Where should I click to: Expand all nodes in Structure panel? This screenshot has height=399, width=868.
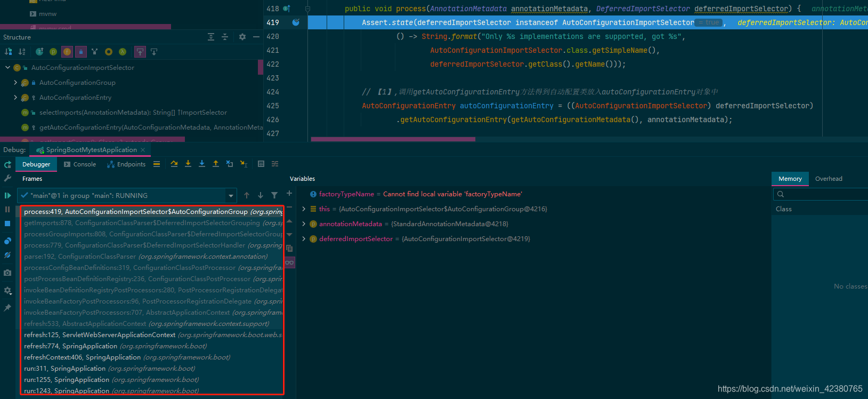(x=211, y=37)
